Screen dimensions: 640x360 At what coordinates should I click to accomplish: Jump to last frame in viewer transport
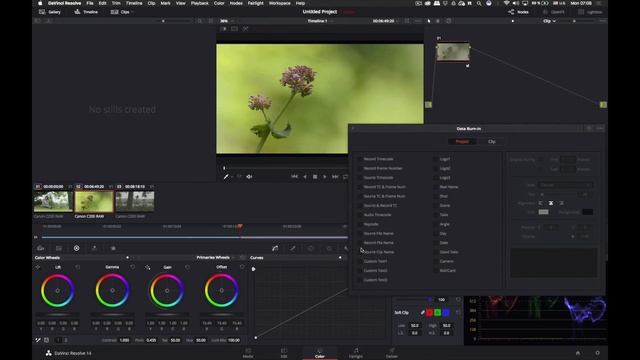click(x=335, y=177)
